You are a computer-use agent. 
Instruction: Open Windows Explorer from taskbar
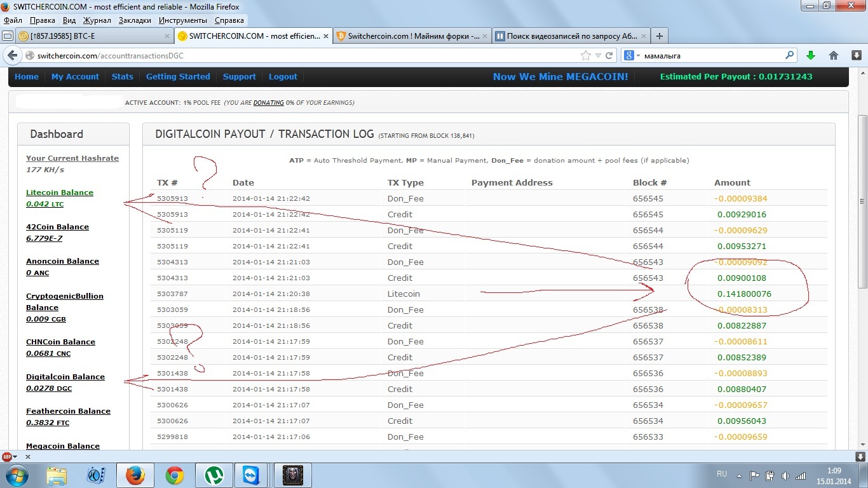tap(57, 475)
